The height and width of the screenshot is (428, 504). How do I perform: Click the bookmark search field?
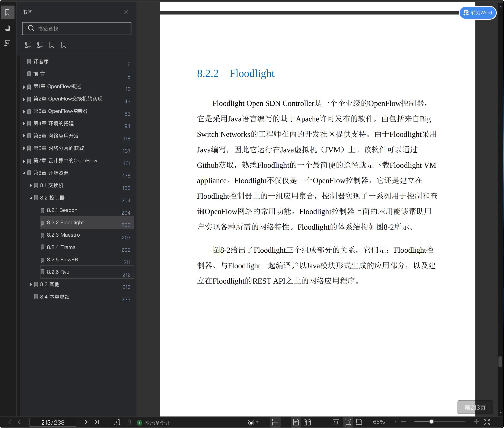point(77,29)
